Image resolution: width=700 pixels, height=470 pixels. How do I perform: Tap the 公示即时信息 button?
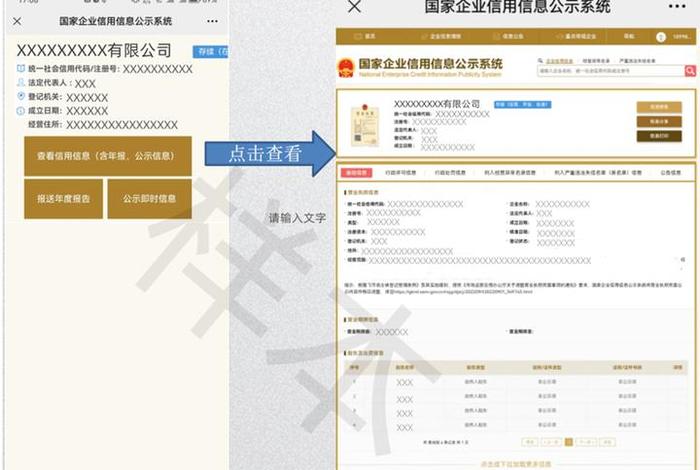(x=150, y=199)
